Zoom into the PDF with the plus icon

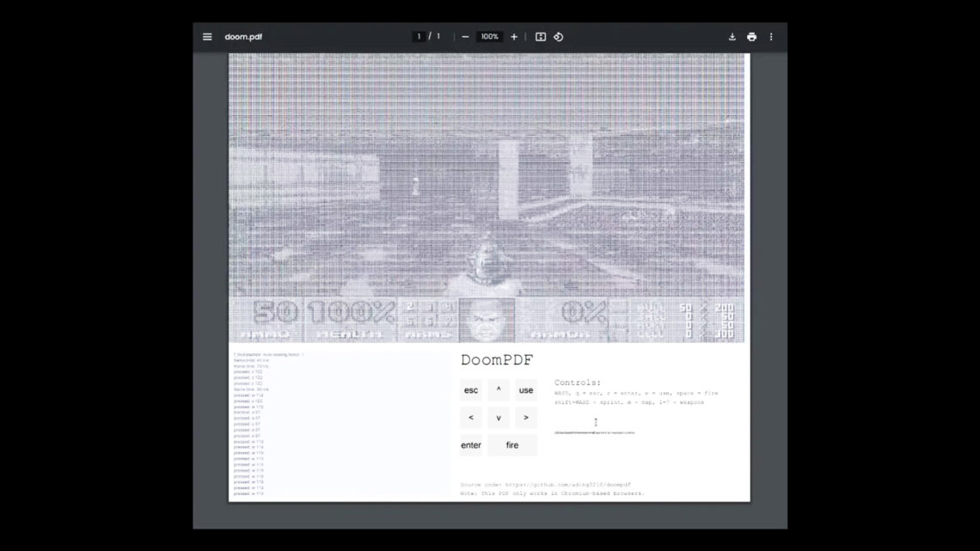tap(513, 37)
